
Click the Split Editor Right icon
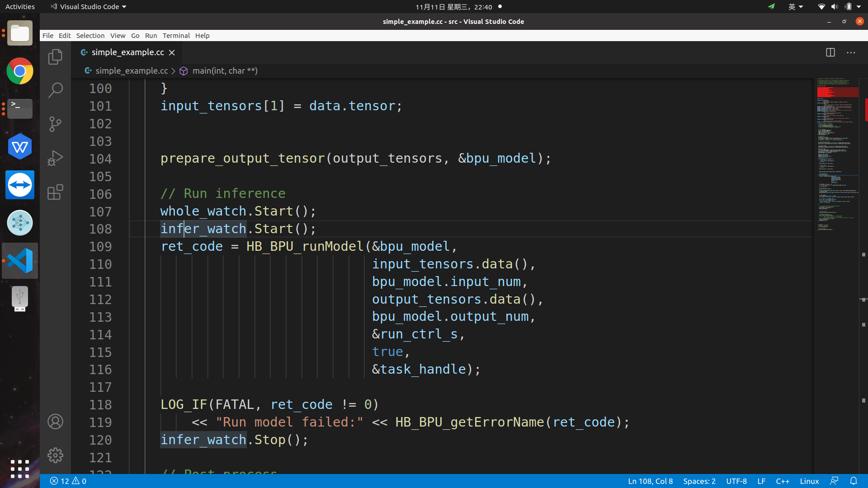[x=830, y=52]
